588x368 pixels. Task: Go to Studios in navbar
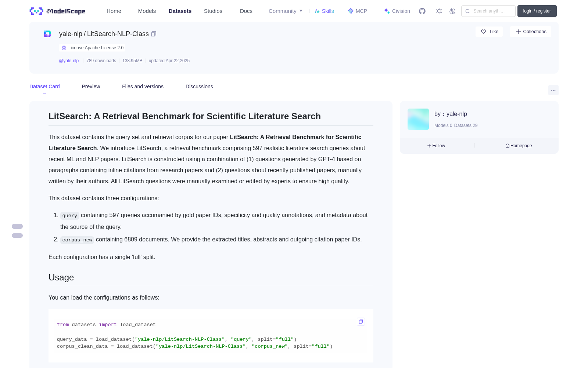[213, 11]
